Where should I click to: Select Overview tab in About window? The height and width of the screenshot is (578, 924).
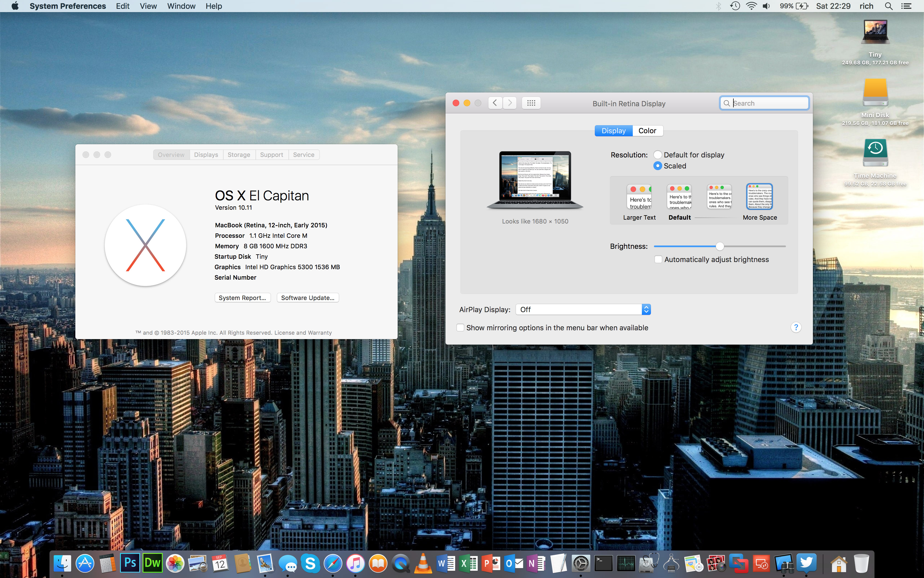point(171,155)
